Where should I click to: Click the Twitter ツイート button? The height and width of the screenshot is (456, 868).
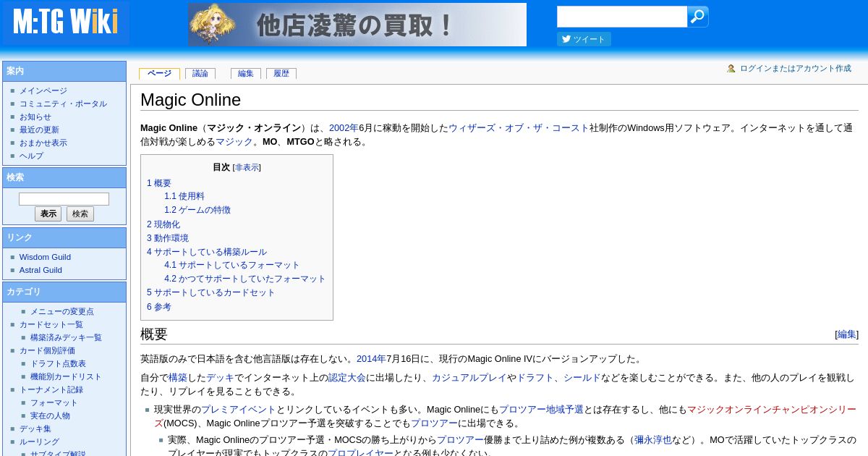[x=584, y=39]
